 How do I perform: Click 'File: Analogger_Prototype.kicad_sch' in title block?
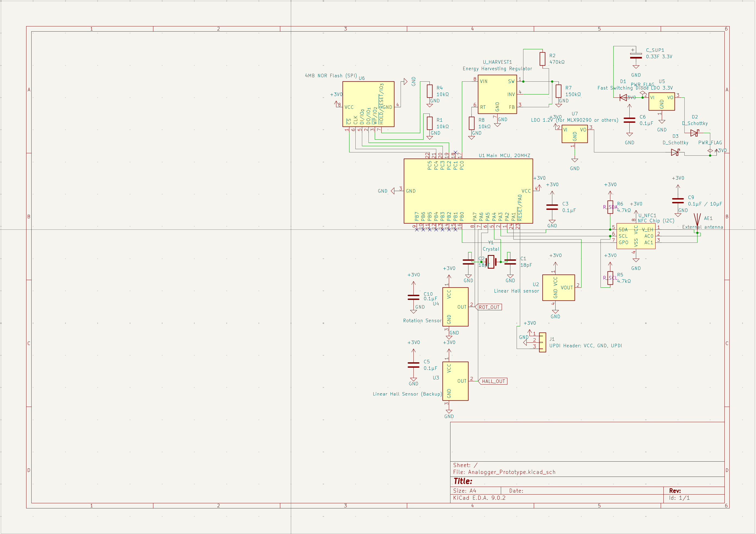pyautogui.click(x=504, y=472)
